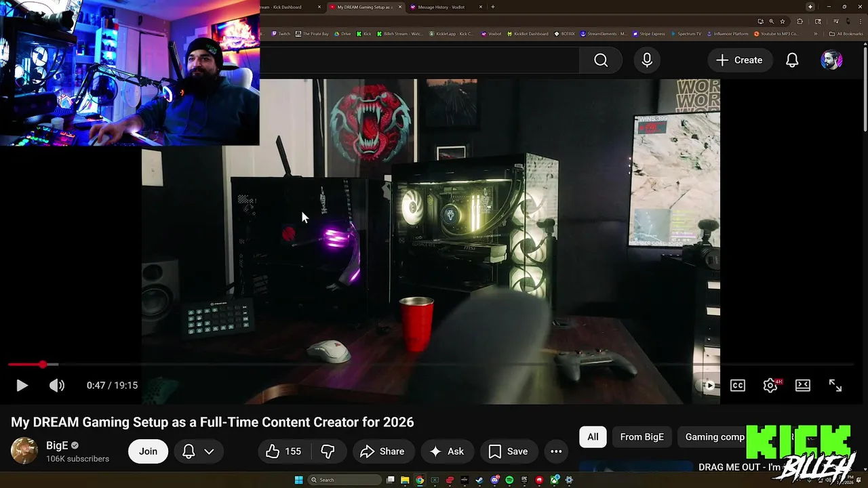Open the All Bookmarks folder
This screenshot has width=868, height=488.
[x=846, y=34]
